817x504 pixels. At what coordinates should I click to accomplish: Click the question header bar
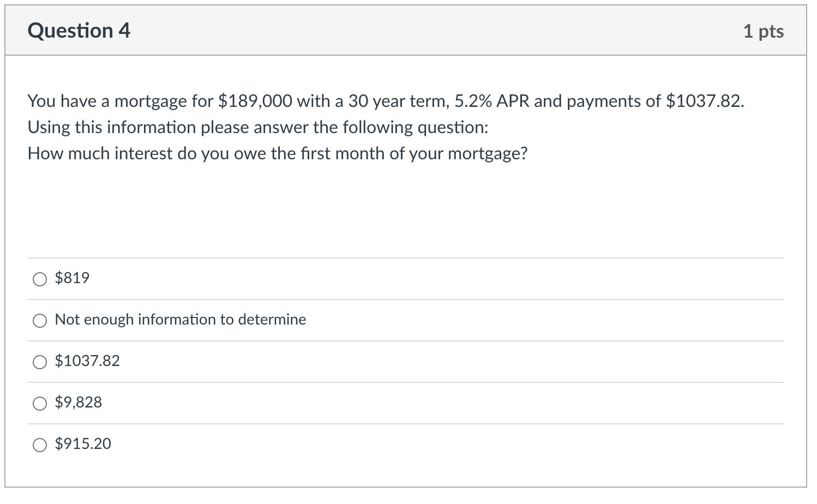point(408,31)
